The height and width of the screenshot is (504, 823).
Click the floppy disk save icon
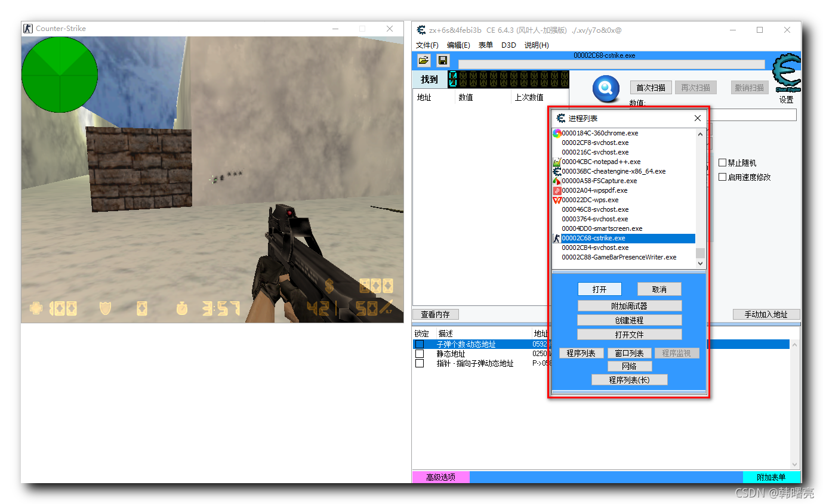pos(442,60)
